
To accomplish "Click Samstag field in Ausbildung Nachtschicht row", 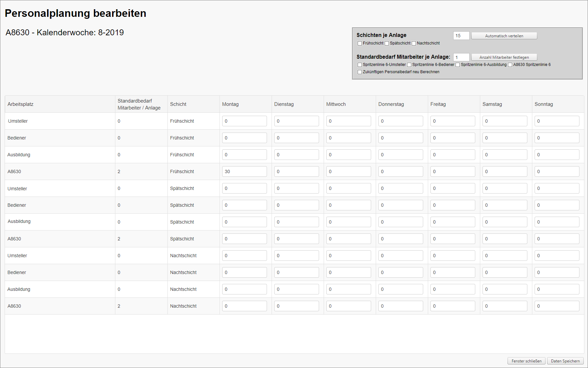I will [505, 289].
